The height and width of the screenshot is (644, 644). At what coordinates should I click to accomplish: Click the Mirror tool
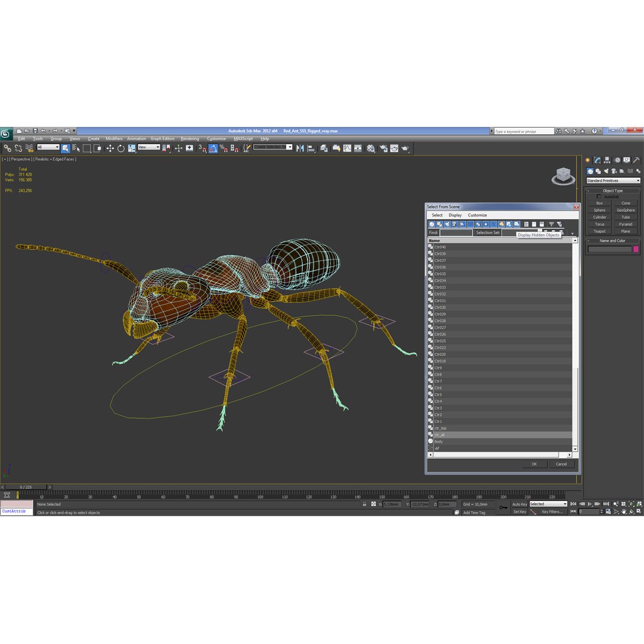click(x=300, y=148)
